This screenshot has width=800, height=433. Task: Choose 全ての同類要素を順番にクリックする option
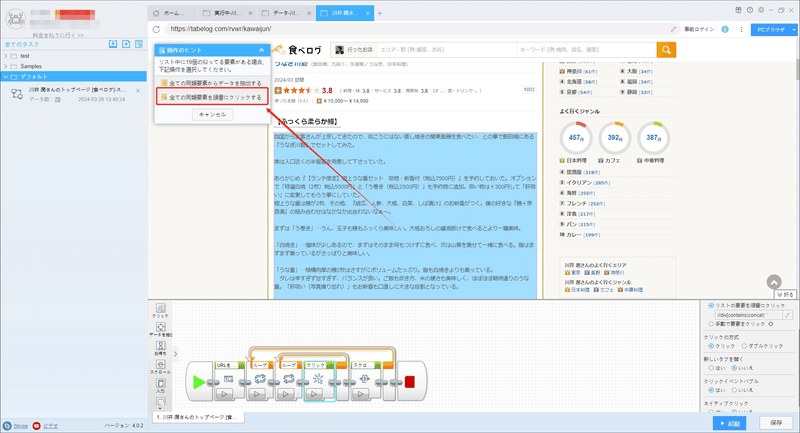click(212, 97)
